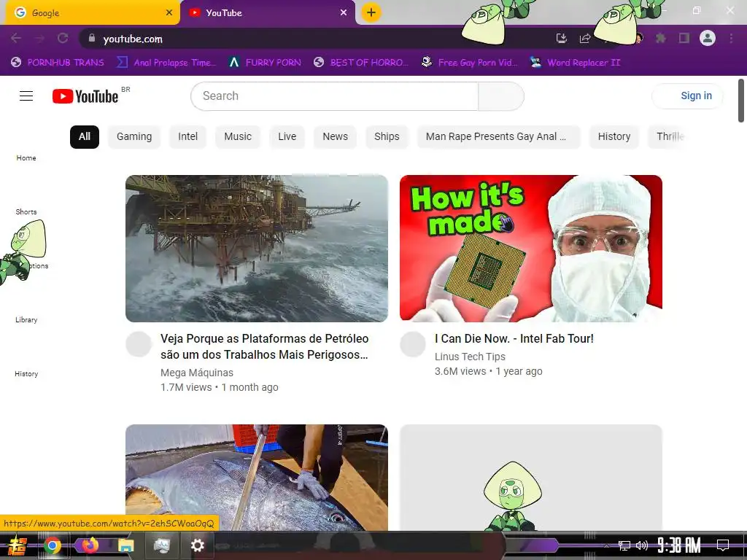The width and height of the screenshot is (747, 560).
Task: Go to the Mega Máquinas channel name
Action: (x=197, y=373)
